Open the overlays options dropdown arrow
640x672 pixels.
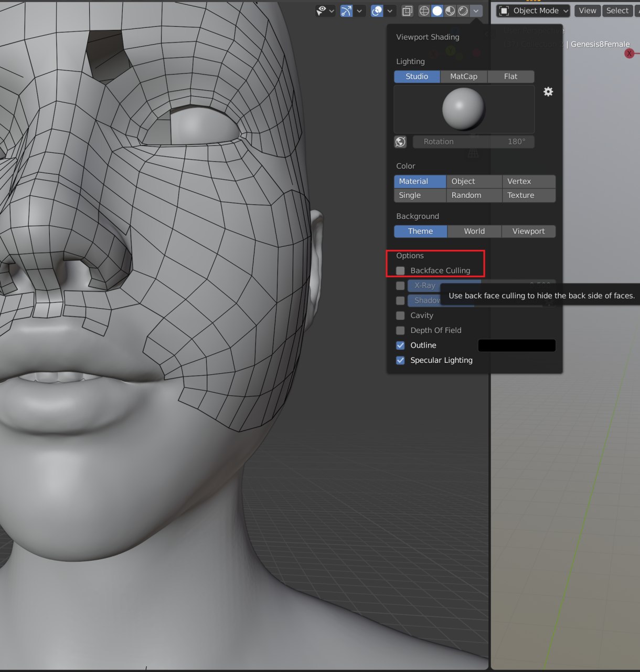(390, 10)
